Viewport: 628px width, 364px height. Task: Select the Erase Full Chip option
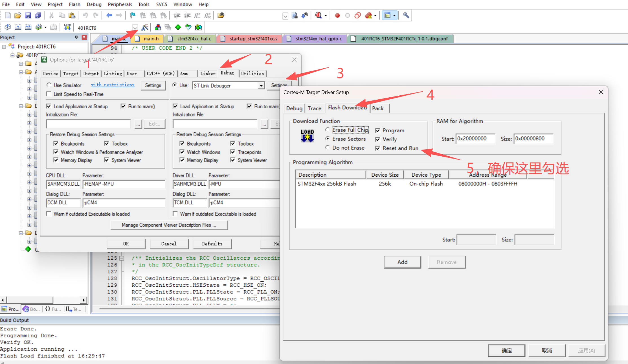(327, 130)
